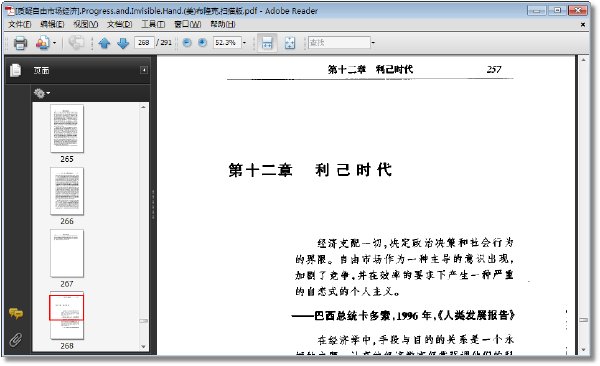Select page thumbnail 266

tap(67, 191)
